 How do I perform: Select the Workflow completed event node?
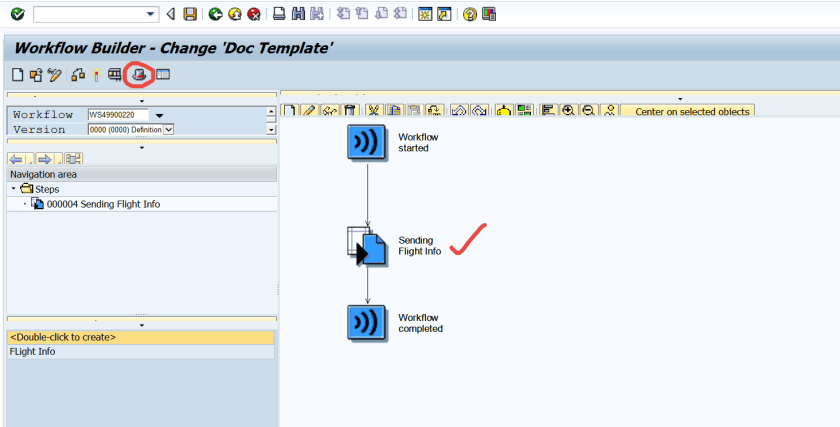click(366, 323)
